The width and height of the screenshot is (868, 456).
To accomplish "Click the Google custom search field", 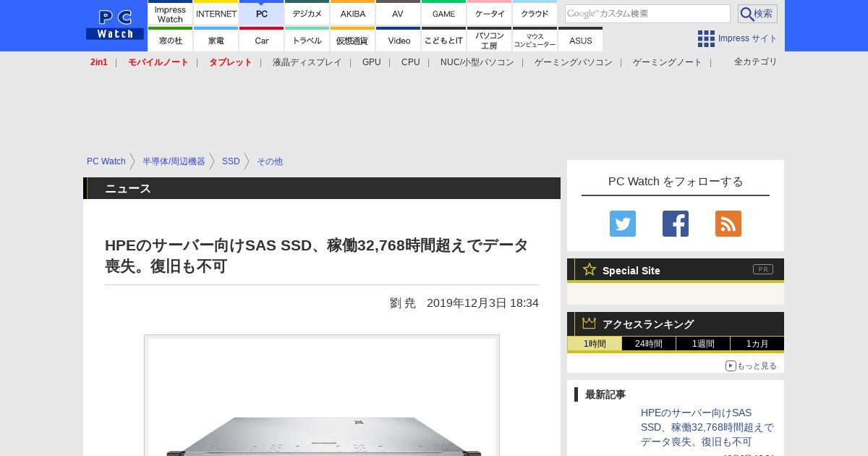I will [647, 14].
